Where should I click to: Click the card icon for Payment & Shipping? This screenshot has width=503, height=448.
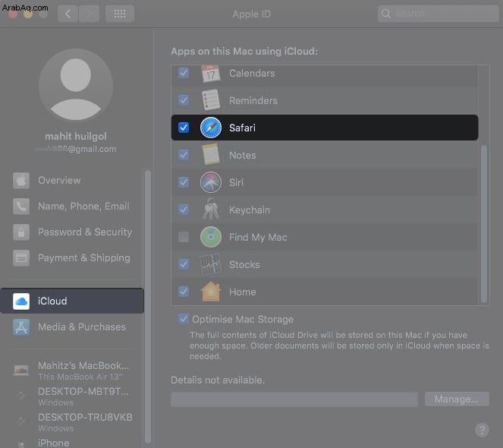tap(21, 257)
